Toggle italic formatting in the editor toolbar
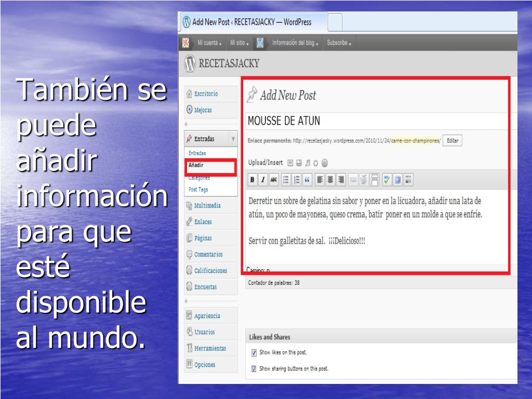This screenshot has height=399, width=532. 262,180
